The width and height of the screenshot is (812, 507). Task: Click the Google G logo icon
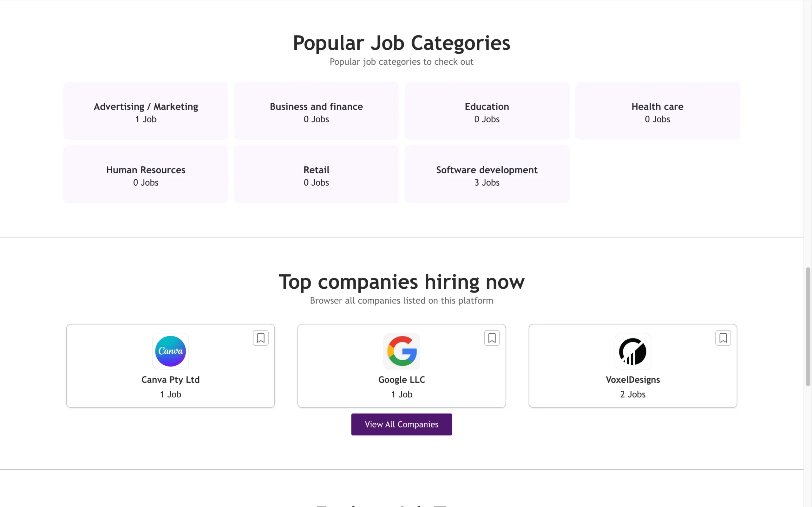(x=402, y=351)
